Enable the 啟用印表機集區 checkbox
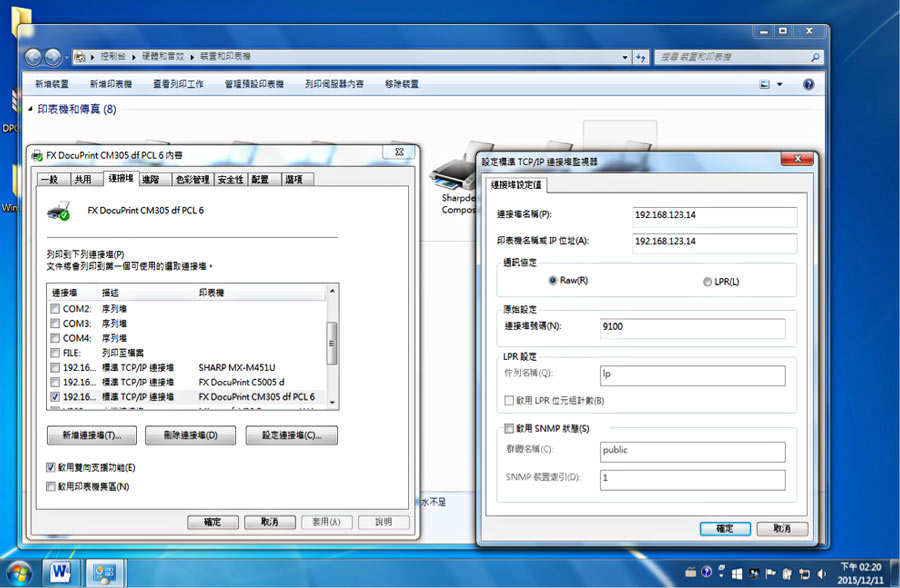900x588 pixels. pyautogui.click(x=51, y=486)
